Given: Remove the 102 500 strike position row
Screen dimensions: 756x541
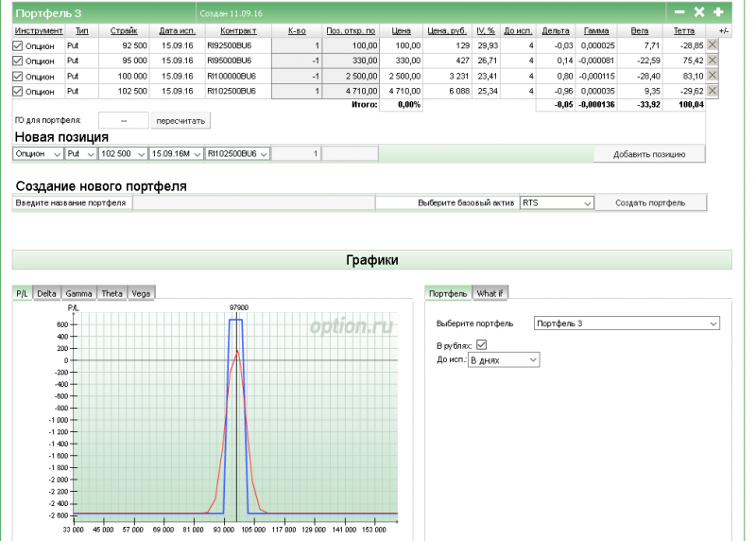Looking at the screenshot, I should click(x=713, y=91).
